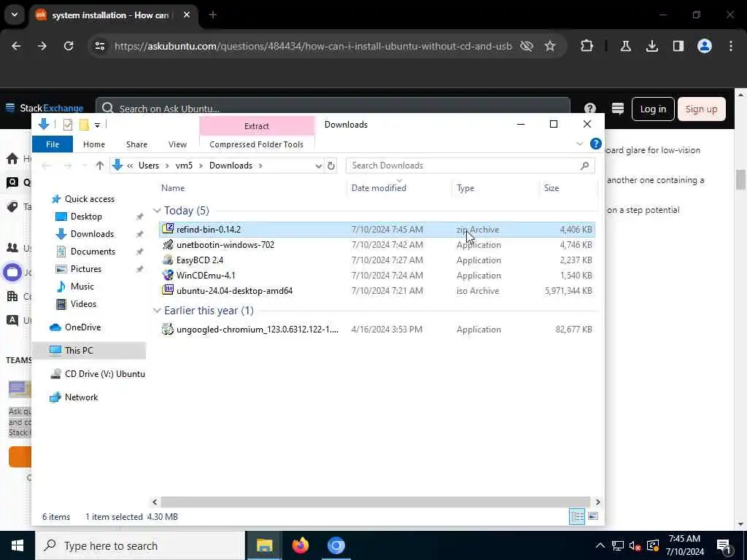Select Desktop in Quick access
The image size is (747, 560).
click(x=86, y=216)
